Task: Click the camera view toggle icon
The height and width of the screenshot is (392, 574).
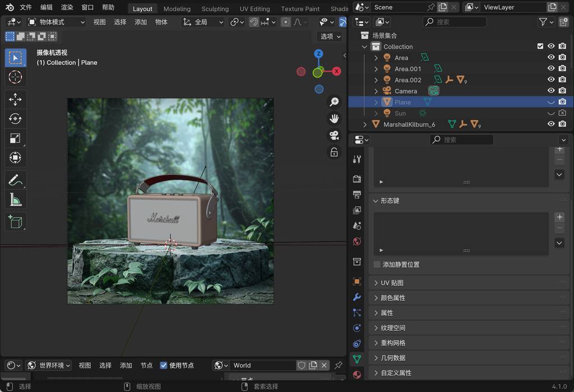Action: tap(334, 135)
